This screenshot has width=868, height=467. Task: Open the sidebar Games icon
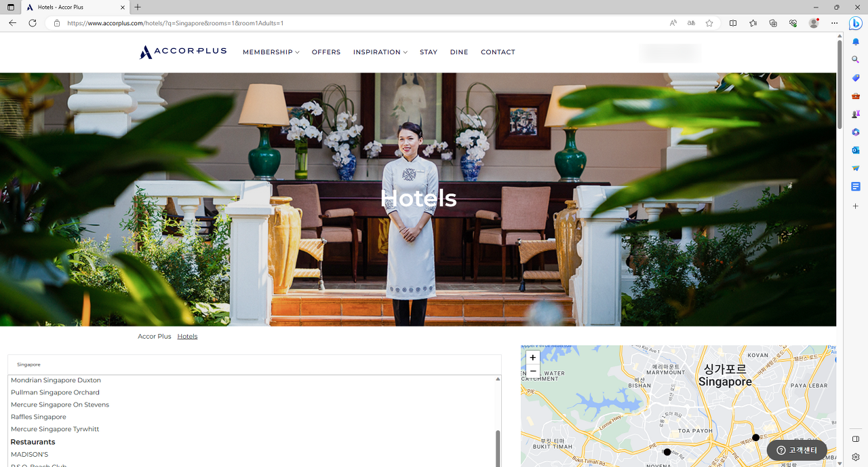(856, 114)
